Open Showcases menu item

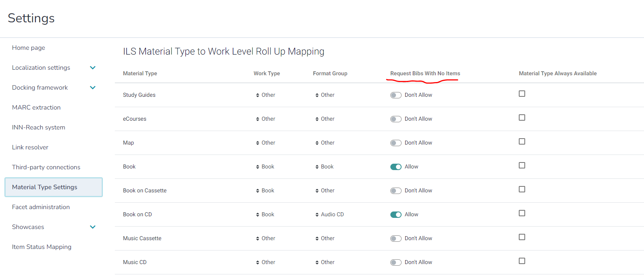pos(28,227)
